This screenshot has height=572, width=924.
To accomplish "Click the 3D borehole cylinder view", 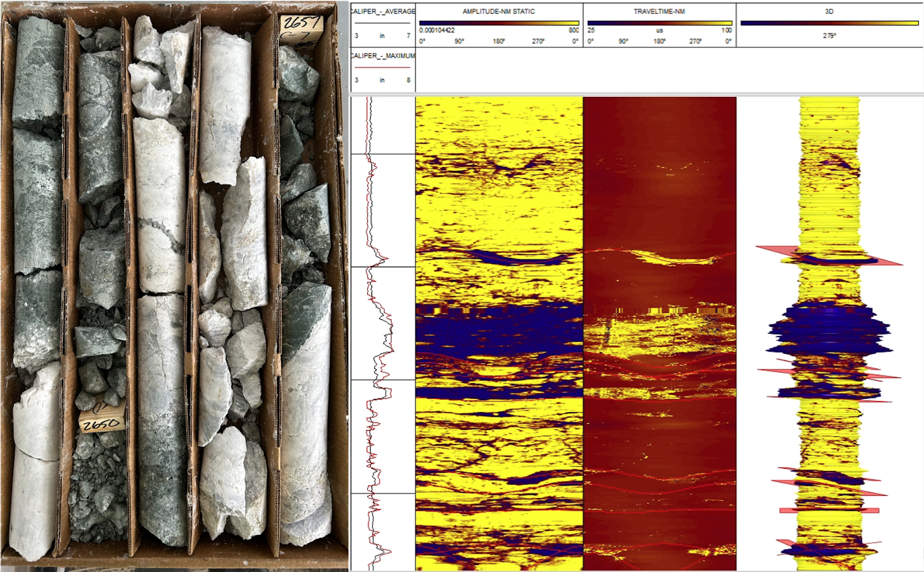I will click(x=830, y=334).
